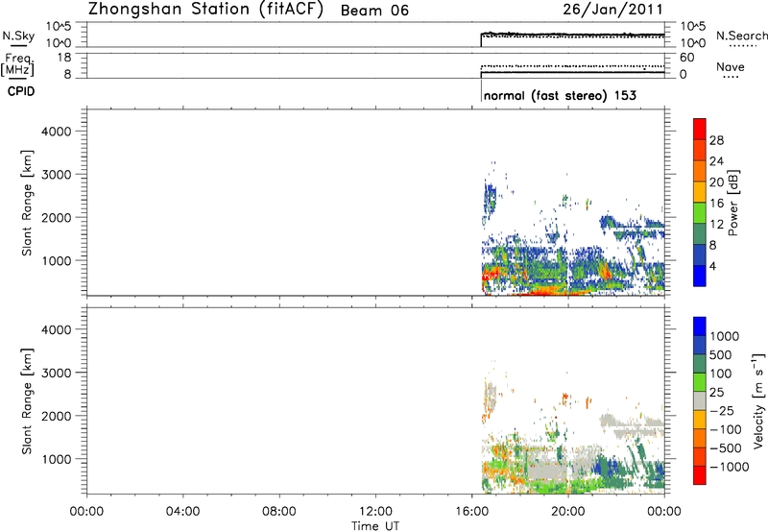Click 'normal (fast stereo) 153' text
The image size is (768, 532).
560,95
